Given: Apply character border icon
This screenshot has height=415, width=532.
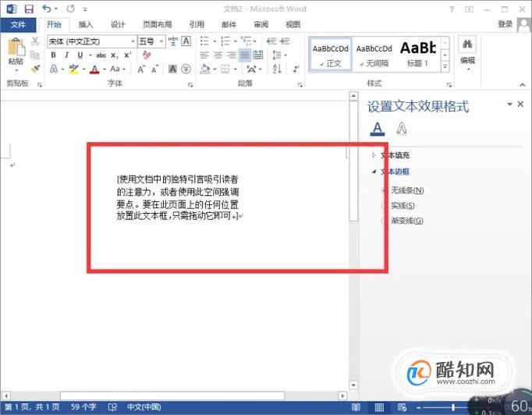Looking at the screenshot, I should tap(186, 41).
